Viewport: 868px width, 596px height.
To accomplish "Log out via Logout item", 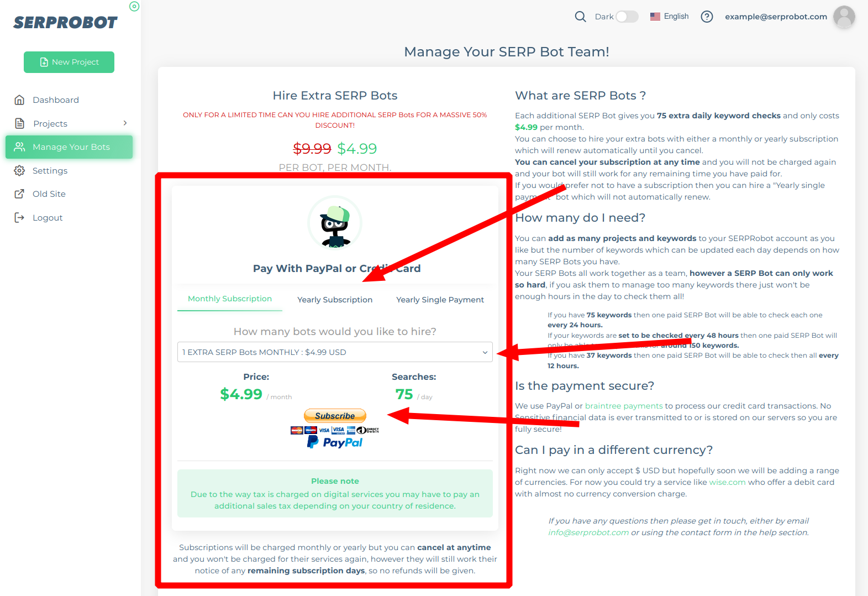I will (x=48, y=218).
